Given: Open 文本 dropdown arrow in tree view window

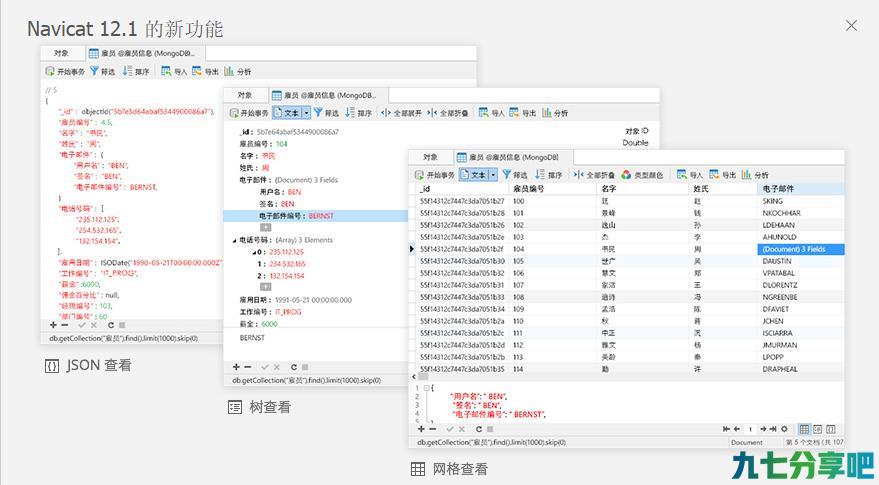Looking at the screenshot, I should pyautogui.click(x=307, y=113).
